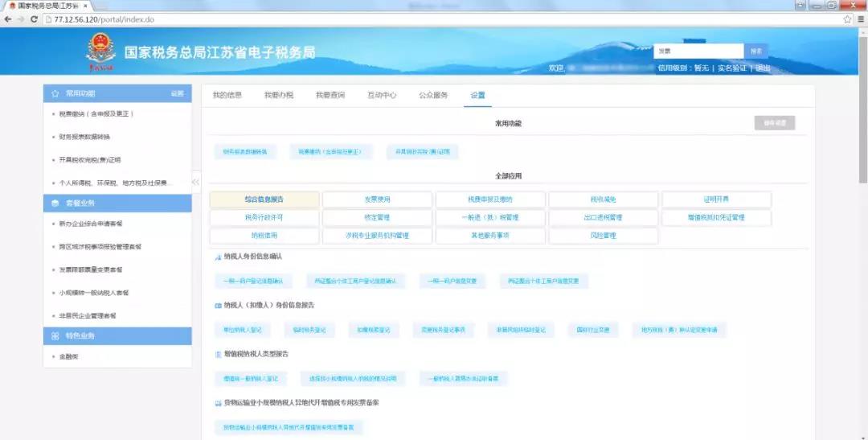This screenshot has width=868, height=440.
Task: Open the 我要查询 tab
Action: pos(330,95)
